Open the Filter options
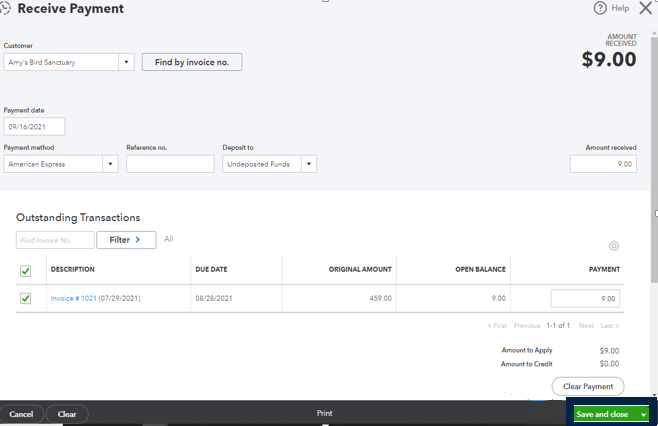 (x=126, y=240)
